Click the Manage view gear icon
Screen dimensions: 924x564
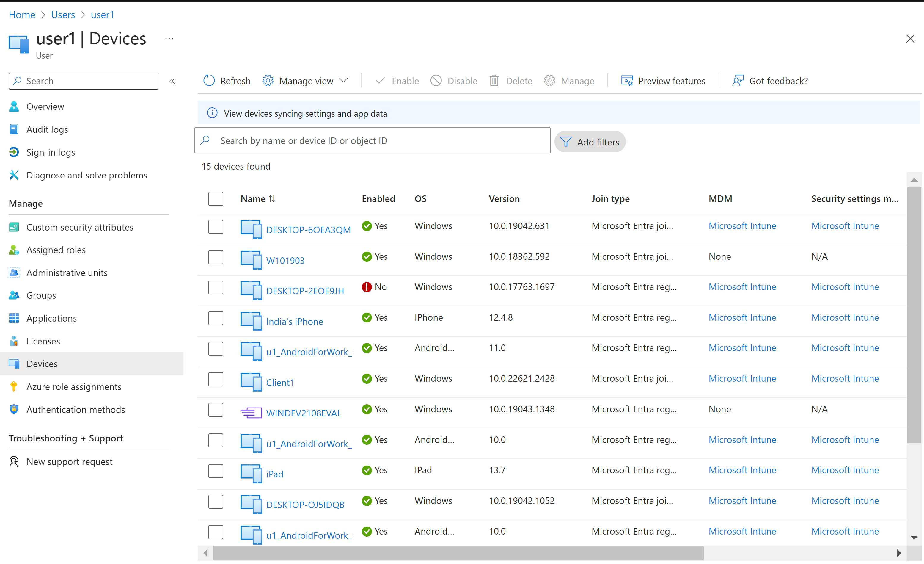[x=268, y=81]
